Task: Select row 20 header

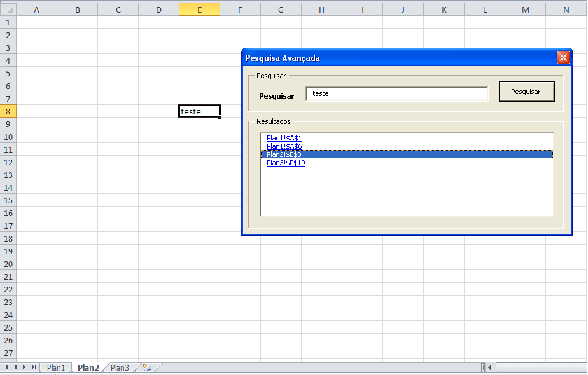Action: tap(8, 264)
